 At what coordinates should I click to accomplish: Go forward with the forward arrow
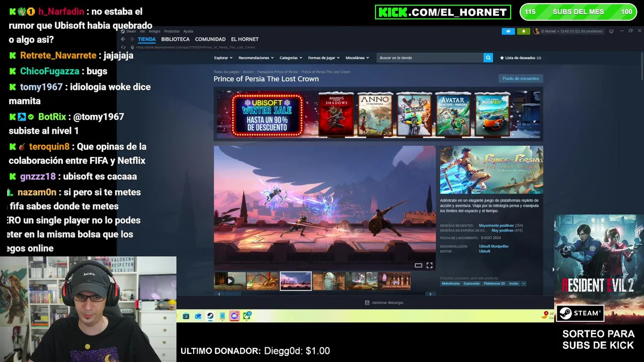[x=131, y=39]
